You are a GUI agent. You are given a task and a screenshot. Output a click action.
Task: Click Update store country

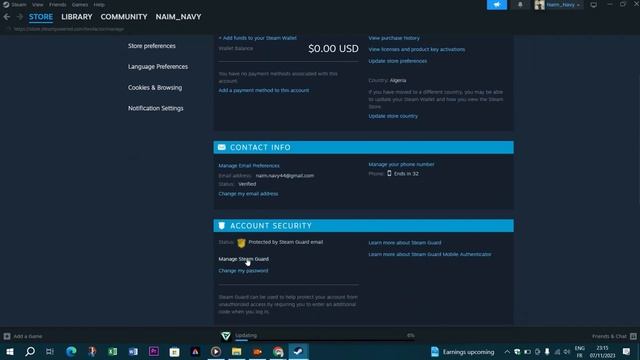coord(393,116)
